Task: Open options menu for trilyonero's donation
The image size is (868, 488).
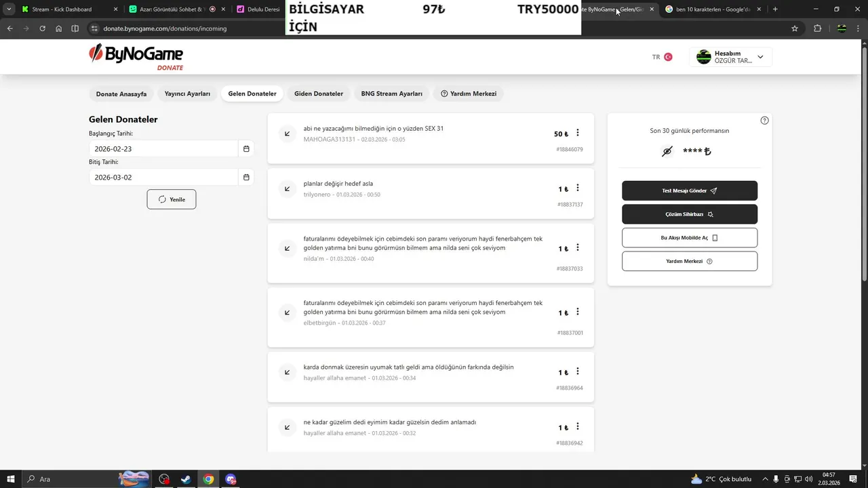Action: (x=578, y=188)
